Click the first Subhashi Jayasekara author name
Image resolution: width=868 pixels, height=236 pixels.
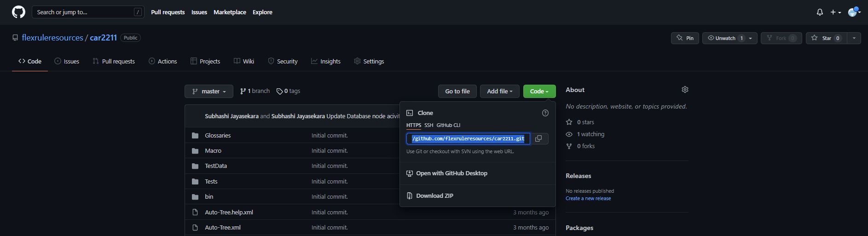coord(231,116)
